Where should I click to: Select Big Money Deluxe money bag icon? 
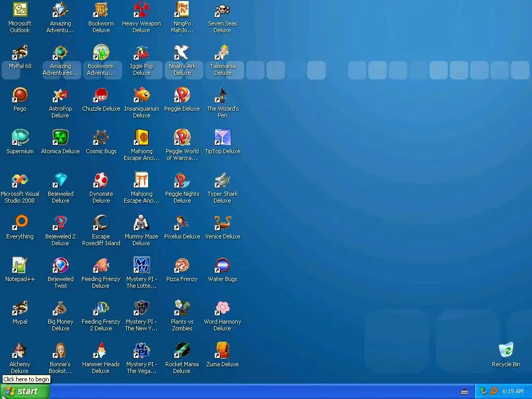(60, 308)
